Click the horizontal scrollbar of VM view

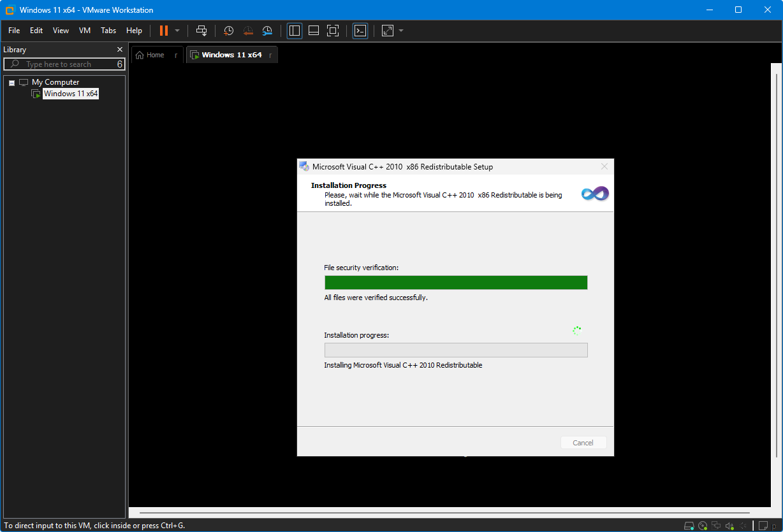[x=445, y=513]
